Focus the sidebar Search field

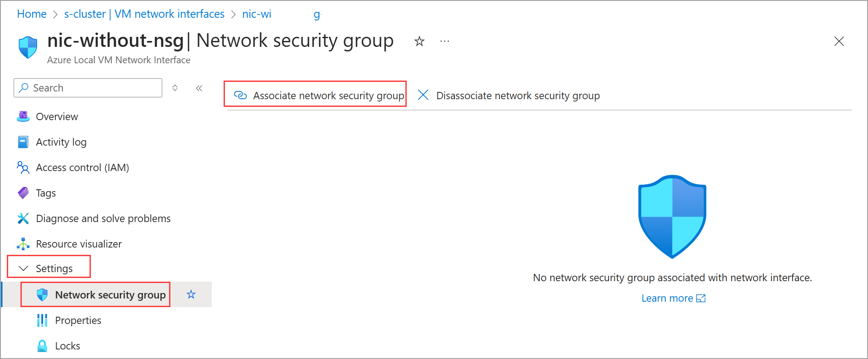88,88
